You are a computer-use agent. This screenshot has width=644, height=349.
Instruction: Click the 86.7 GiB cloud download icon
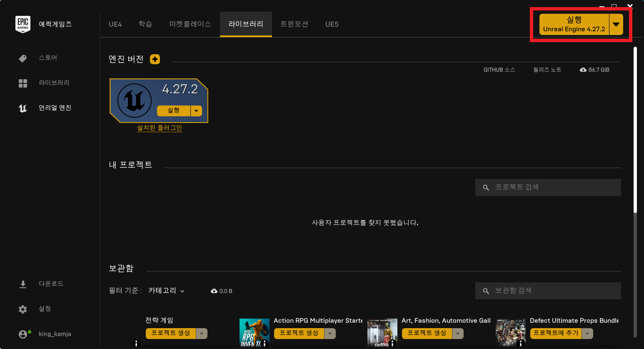click(583, 70)
